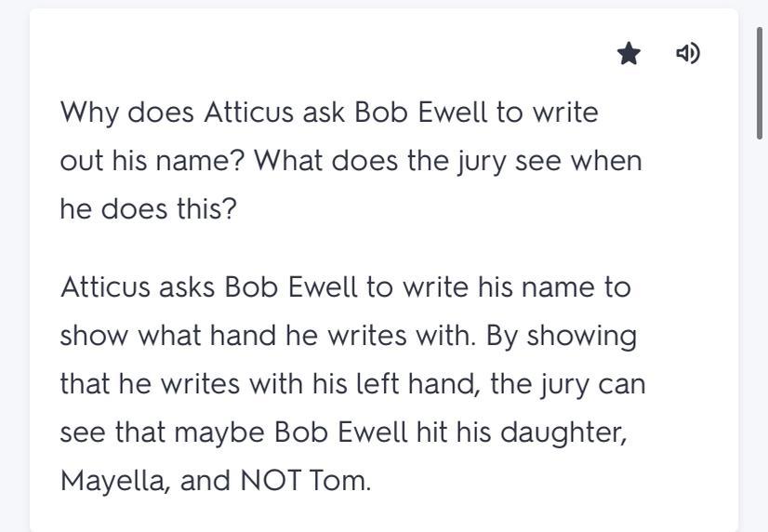
Task: Click the name "Mayella," in the answer
Action: coord(115,482)
